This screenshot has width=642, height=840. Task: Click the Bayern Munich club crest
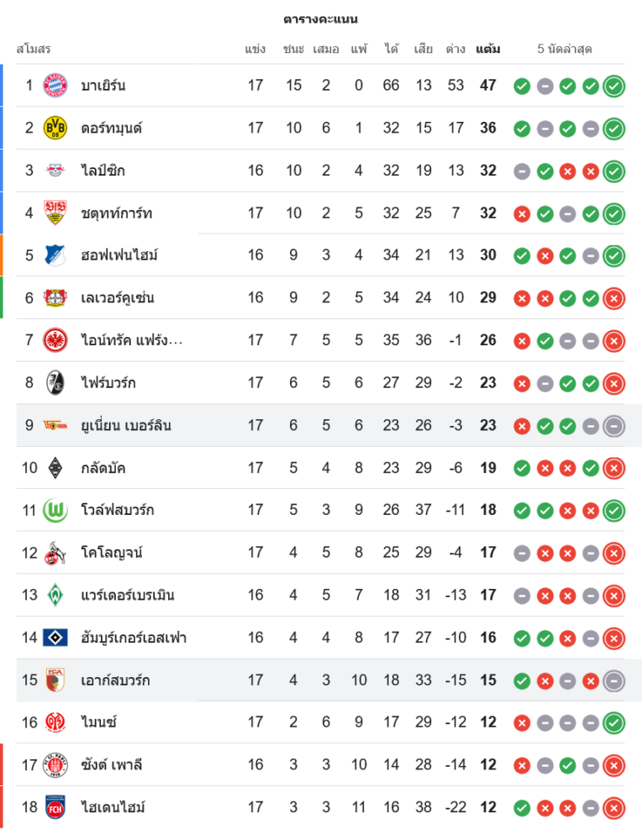(x=55, y=85)
